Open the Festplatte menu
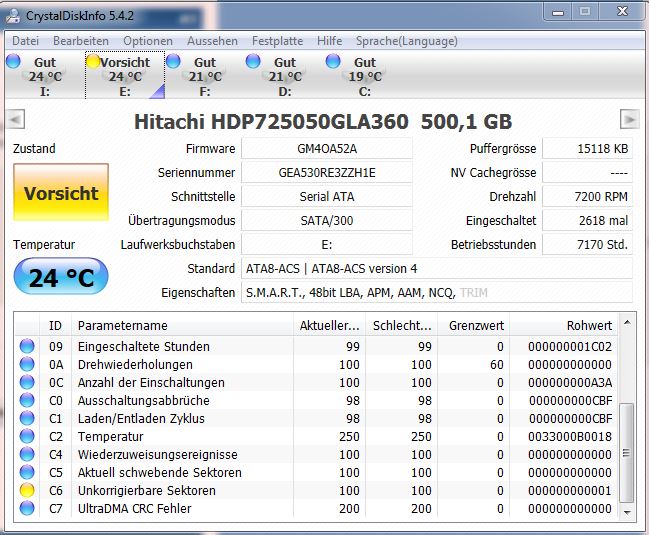Viewport: 649px width, 535px height. (277, 41)
